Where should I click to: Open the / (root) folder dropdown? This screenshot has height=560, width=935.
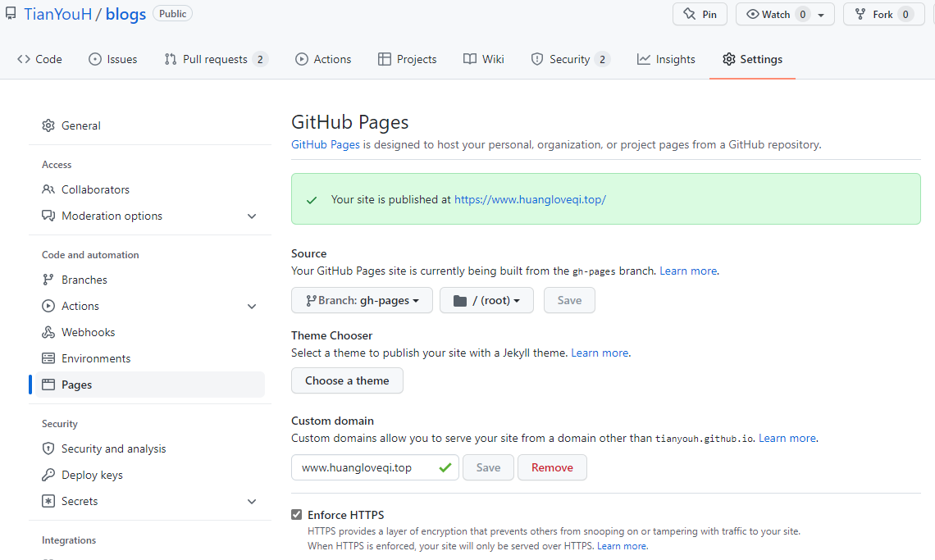[486, 300]
